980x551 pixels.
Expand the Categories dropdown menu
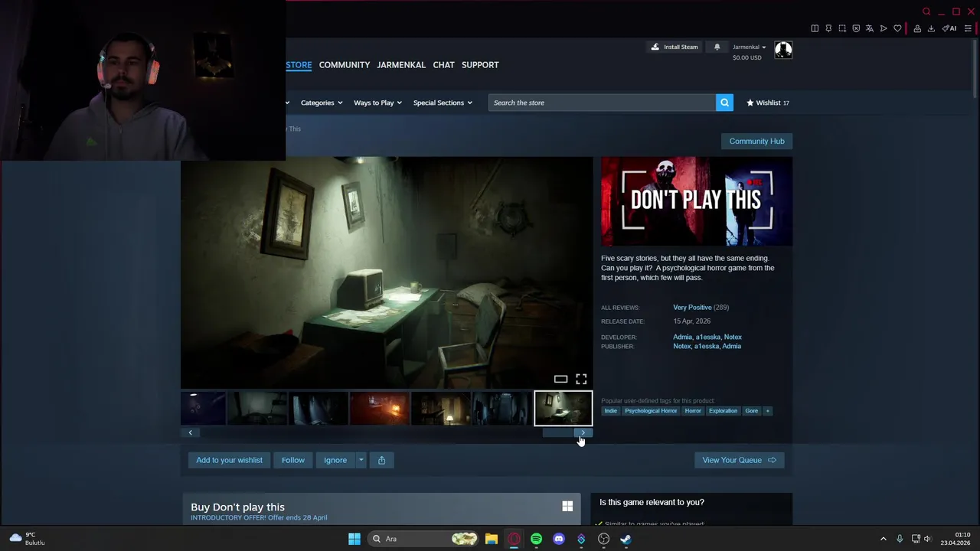coord(322,103)
